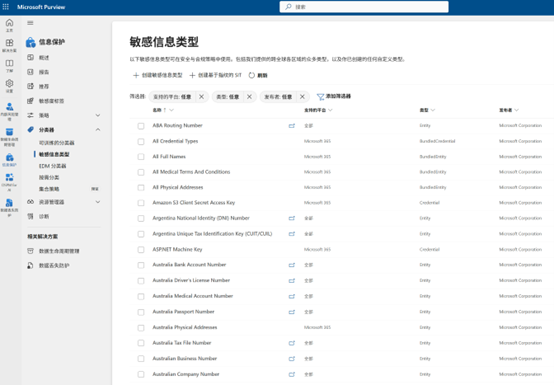The height and width of the screenshot is (385, 554).
Task: Open DSPM for AI rail icon
Action: (x=10, y=177)
